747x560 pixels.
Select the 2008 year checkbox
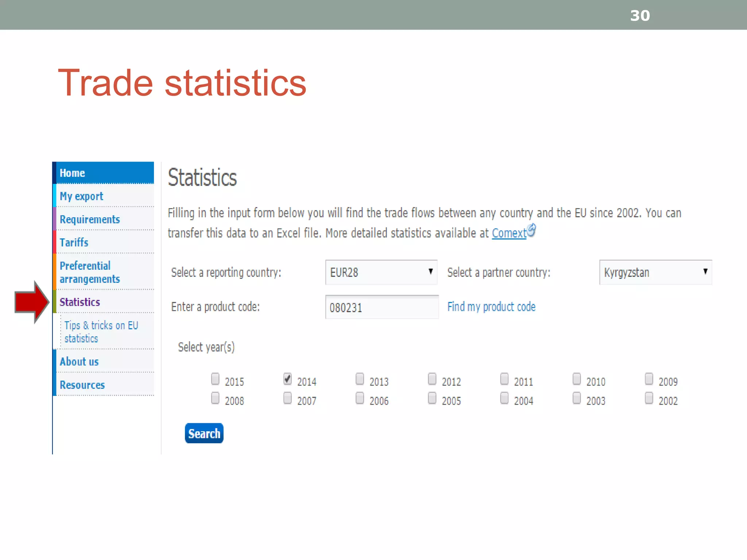(x=215, y=398)
